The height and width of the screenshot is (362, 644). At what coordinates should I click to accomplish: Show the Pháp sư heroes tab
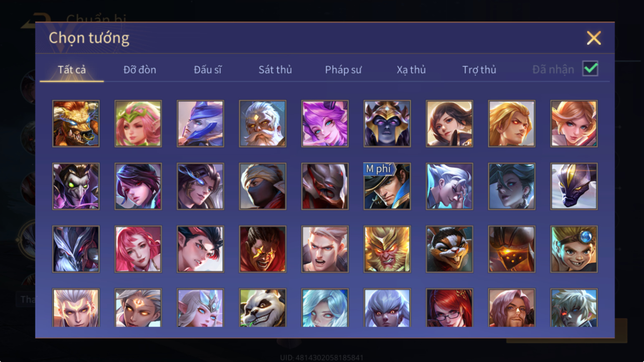pyautogui.click(x=343, y=70)
